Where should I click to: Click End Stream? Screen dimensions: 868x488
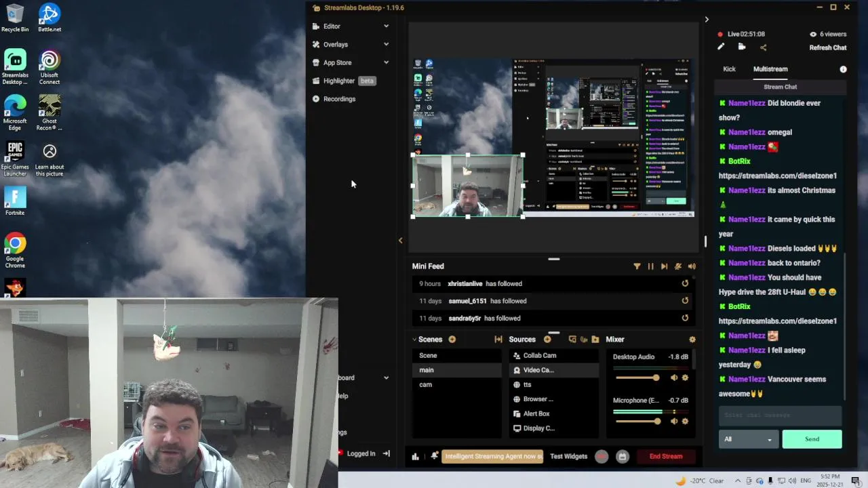666,456
